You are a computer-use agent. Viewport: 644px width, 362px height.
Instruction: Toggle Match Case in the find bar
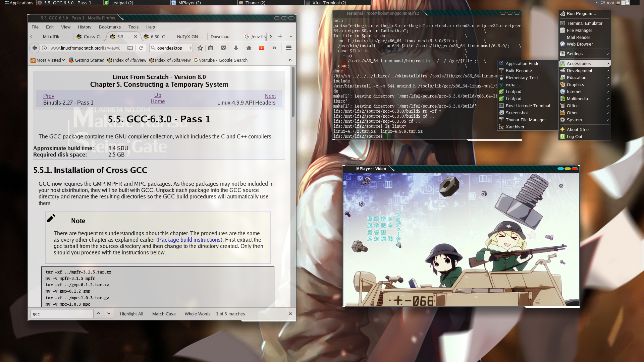point(164,314)
